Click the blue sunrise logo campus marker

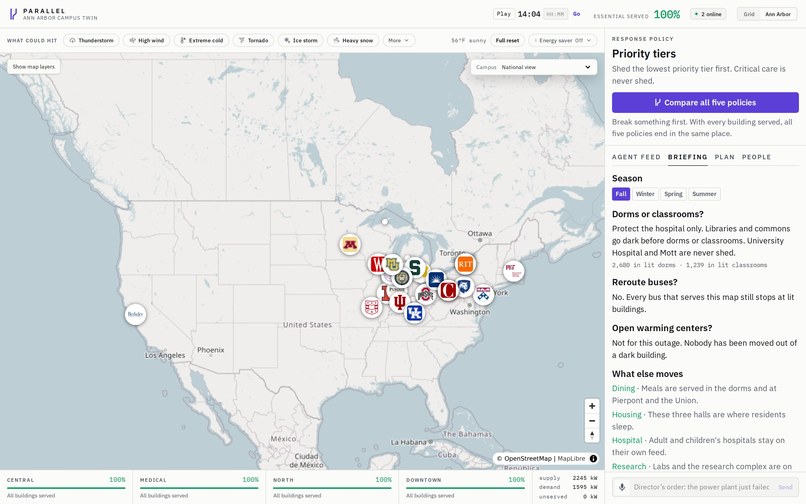coord(436,280)
